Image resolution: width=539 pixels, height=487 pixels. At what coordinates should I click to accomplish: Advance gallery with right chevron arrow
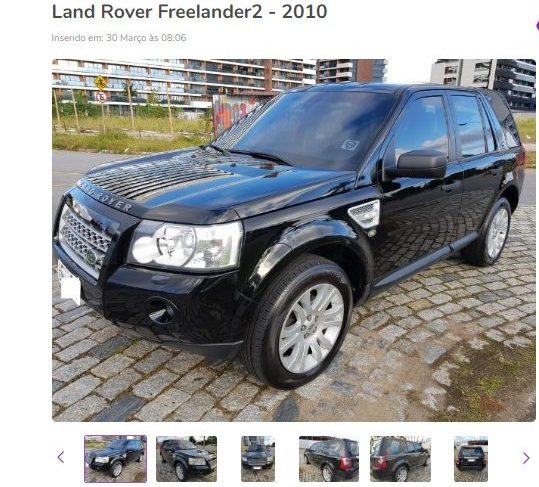(526, 458)
